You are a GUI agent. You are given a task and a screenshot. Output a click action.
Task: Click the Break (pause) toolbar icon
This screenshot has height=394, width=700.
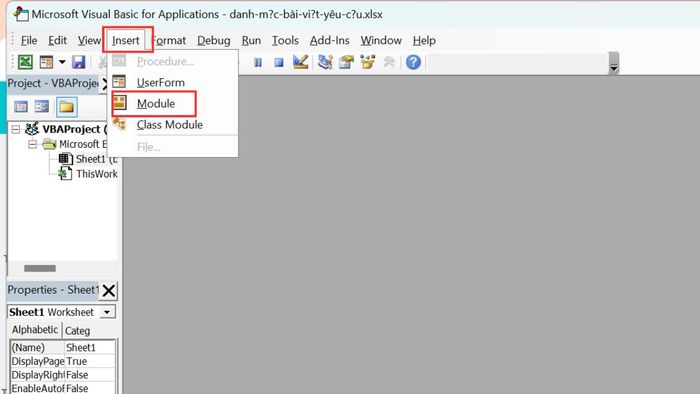(258, 62)
